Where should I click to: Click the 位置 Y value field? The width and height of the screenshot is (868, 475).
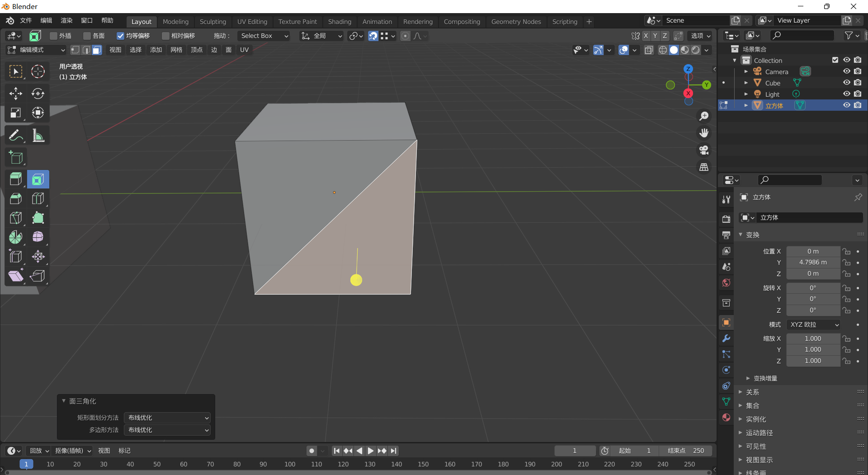tap(813, 262)
